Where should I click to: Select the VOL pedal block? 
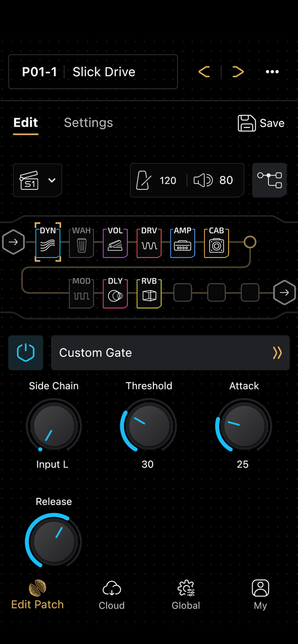click(x=115, y=242)
